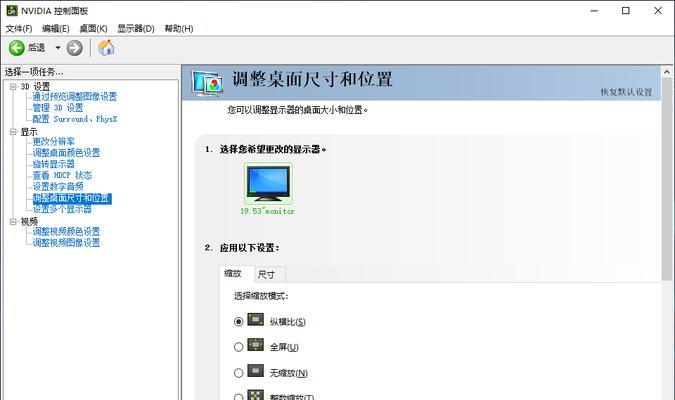Open 旋转显示器 page
The height and width of the screenshot is (400, 675).
54,164
